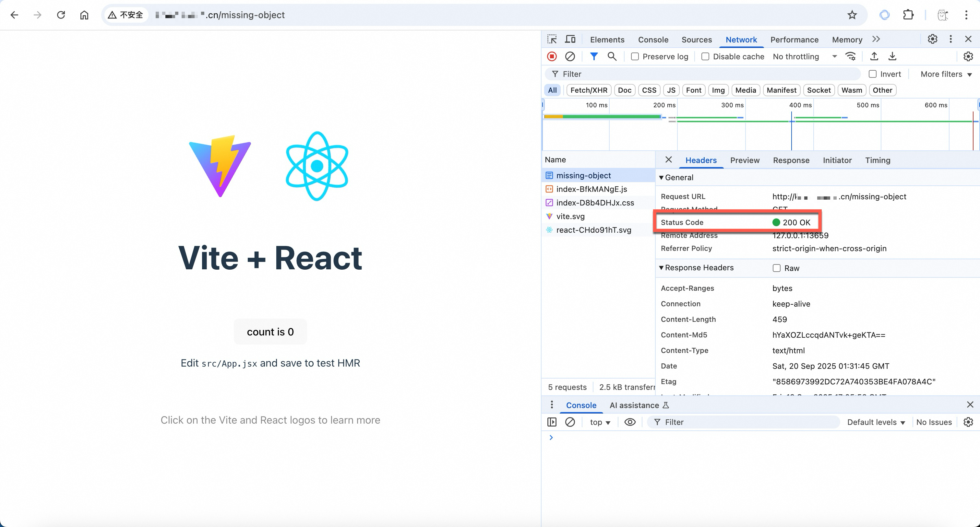980x527 pixels.
Task: Close the console drawer
Action: tap(970, 404)
